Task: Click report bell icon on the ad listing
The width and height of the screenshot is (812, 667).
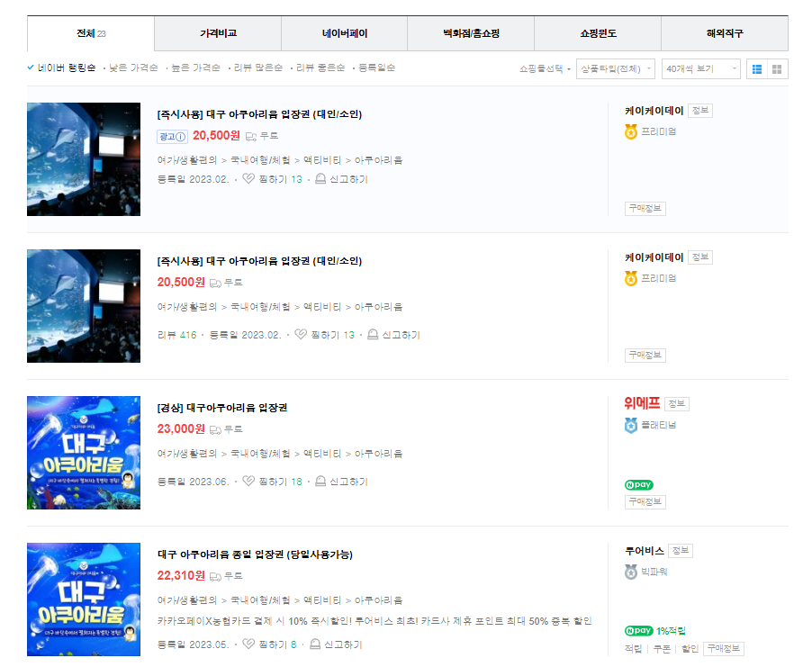Action: 320,178
